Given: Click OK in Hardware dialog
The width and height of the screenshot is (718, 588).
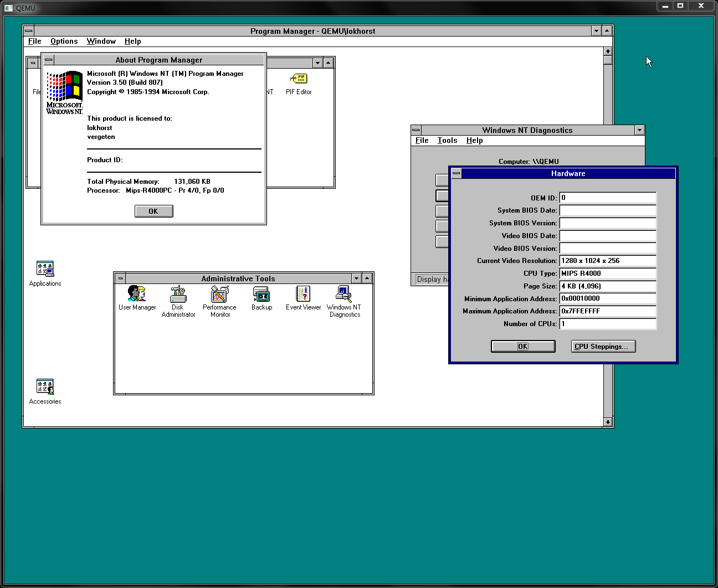Looking at the screenshot, I should (523, 347).
